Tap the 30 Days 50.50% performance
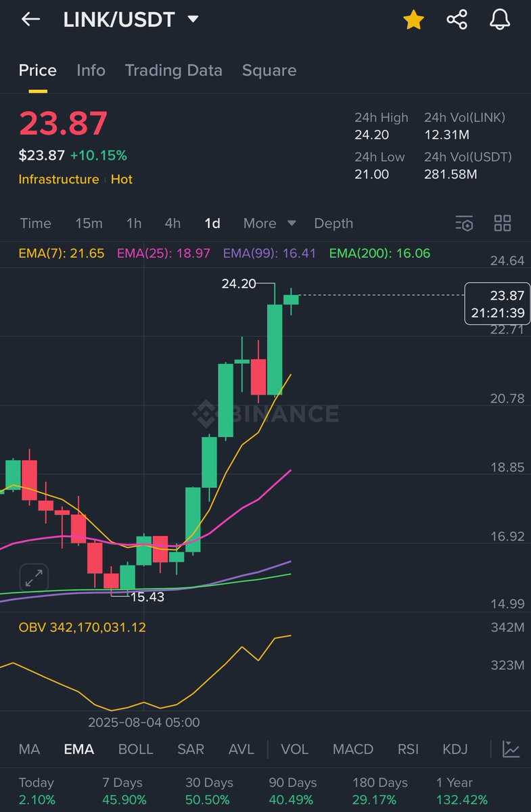Image resolution: width=531 pixels, height=812 pixels. (x=209, y=791)
